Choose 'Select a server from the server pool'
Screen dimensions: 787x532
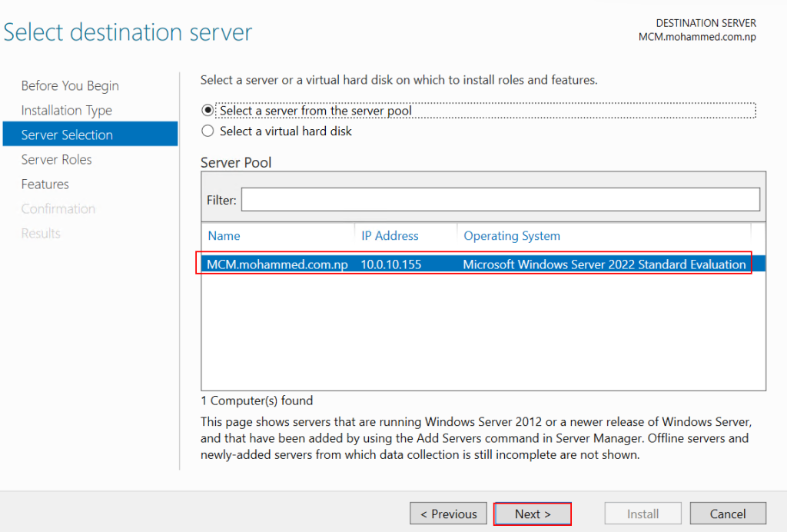[x=208, y=111]
